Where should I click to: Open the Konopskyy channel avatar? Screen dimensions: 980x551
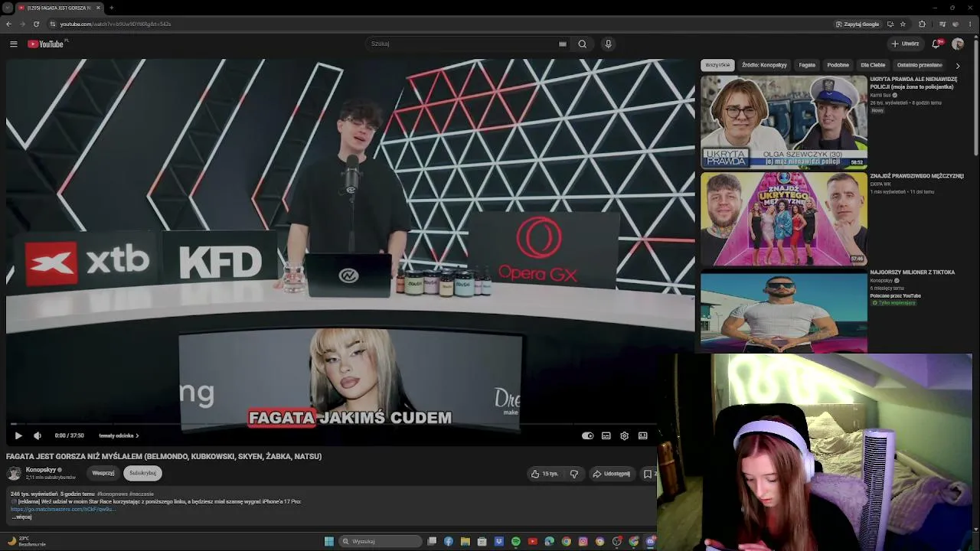[14, 473]
